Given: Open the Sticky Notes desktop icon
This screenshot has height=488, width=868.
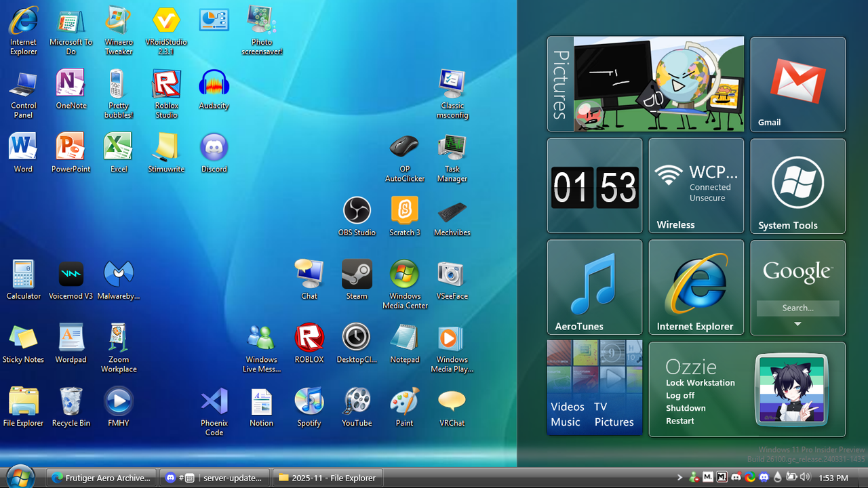Looking at the screenshot, I should 23,344.
